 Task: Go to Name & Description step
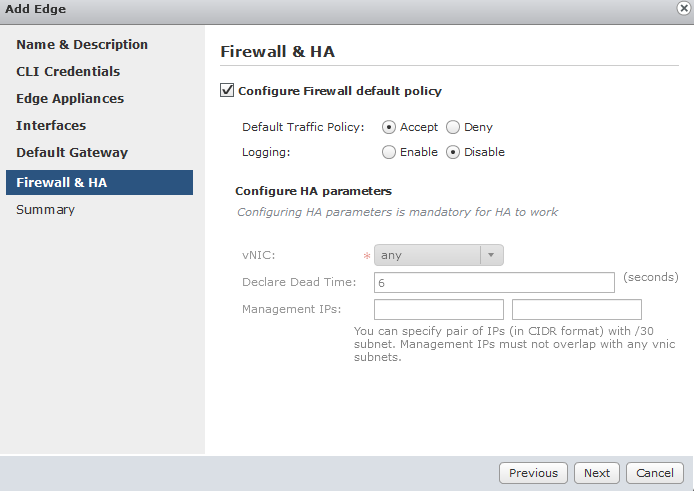pyautogui.click(x=82, y=45)
